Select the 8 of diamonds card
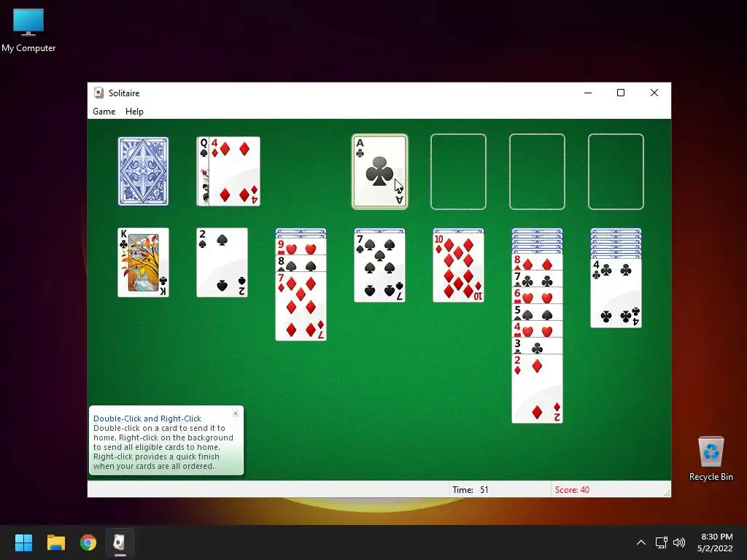This screenshot has width=747, height=560. click(x=537, y=262)
